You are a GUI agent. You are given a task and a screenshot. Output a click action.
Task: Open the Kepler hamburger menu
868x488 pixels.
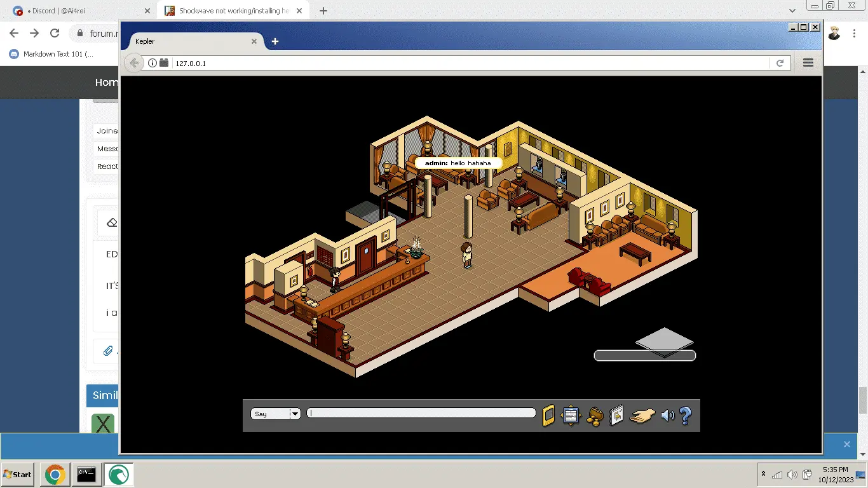(x=808, y=63)
